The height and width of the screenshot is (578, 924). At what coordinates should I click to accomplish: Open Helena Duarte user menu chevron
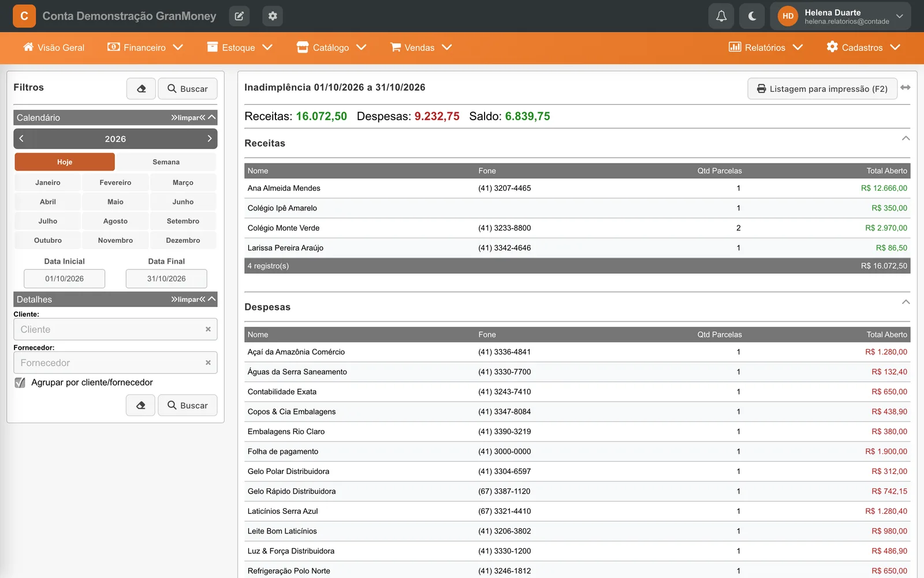point(899,16)
